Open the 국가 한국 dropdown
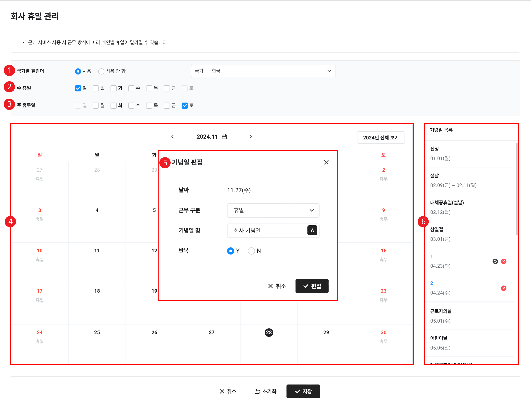The image size is (532, 411). [271, 71]
